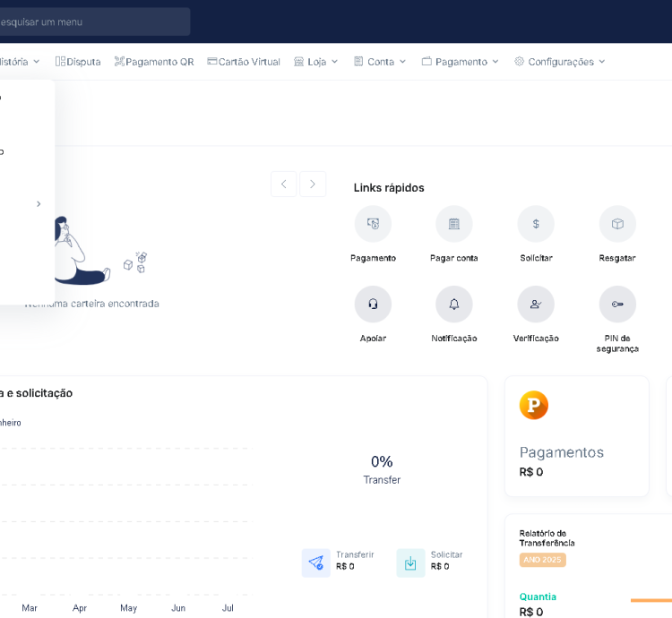Click the Solicitar dollar sign icon
Screen dimensions: 672x618
click(x=536, y=224)
